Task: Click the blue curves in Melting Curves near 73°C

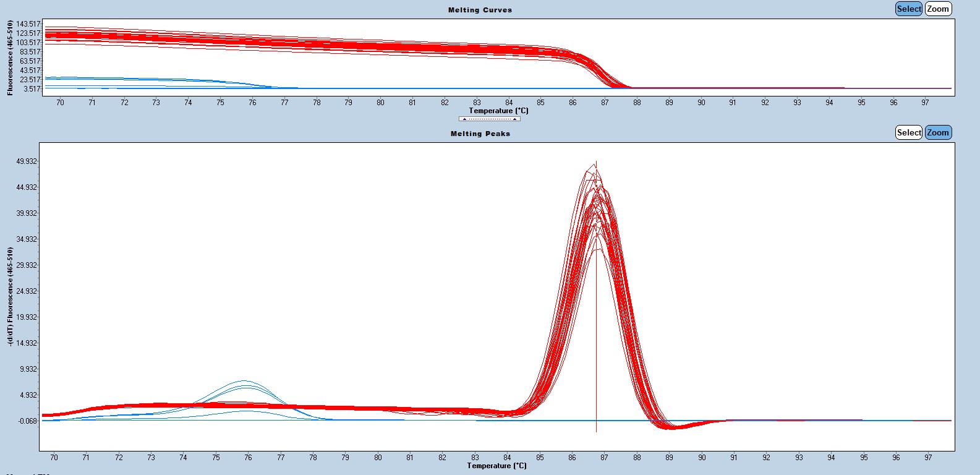Action: tap(156, 79)
